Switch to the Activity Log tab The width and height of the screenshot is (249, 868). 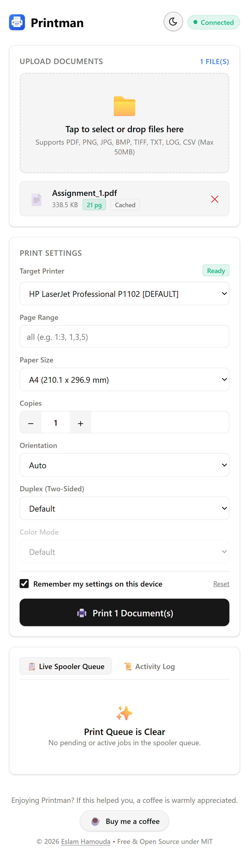149,666
